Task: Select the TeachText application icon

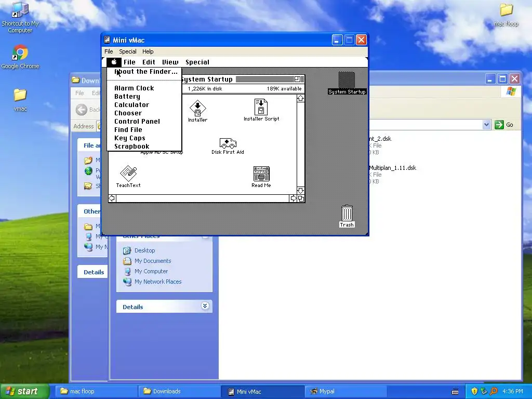Action: [x=128, y=174]
